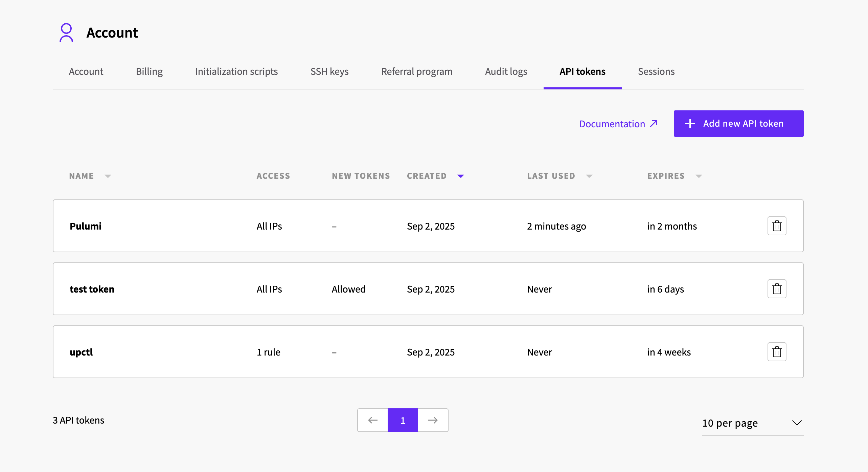Delete the Pulumi API token
The height and width of the screenshot is (472, 868).
(777, 226)
